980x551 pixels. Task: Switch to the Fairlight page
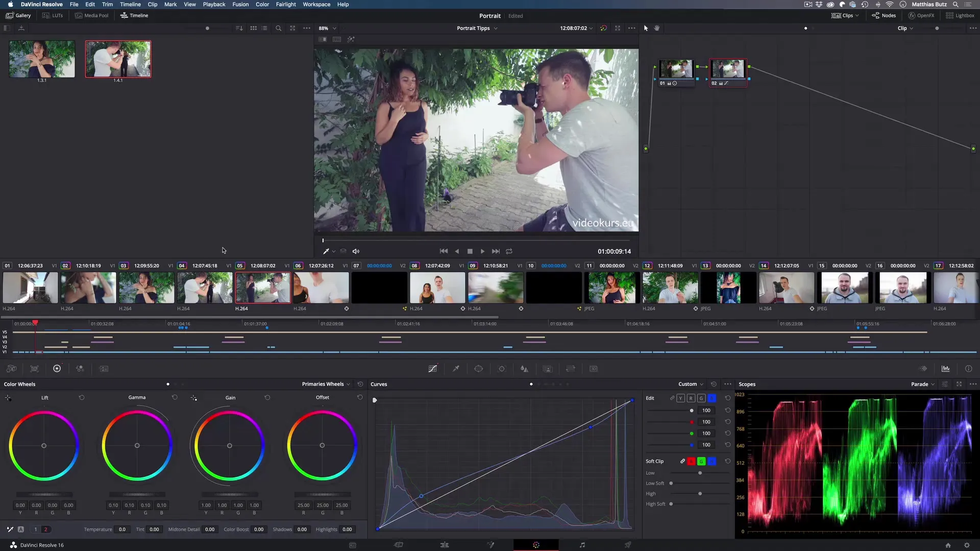coord(582,545)
